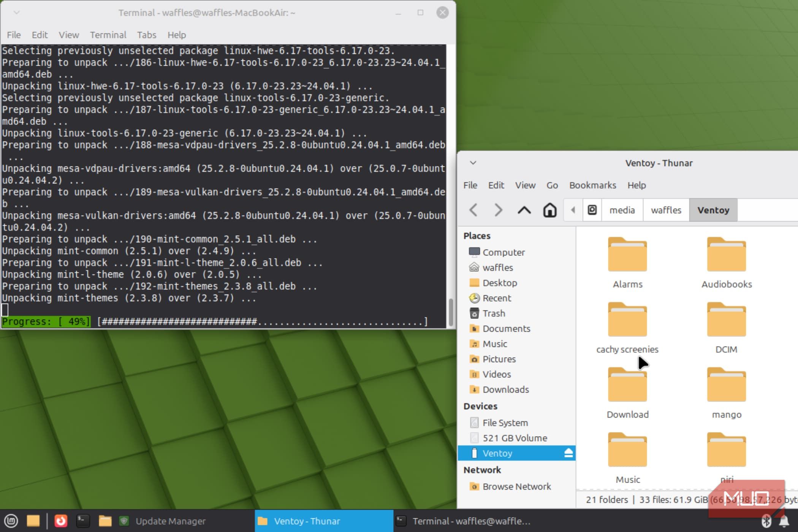Click the Ventoy path button
This screenshot has width=798, height=532.
pyautogui.click(x=713, y=210)
